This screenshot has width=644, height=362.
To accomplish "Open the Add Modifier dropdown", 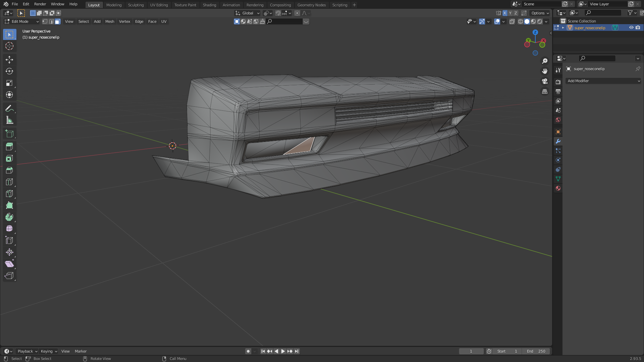I will coord(603,81).
